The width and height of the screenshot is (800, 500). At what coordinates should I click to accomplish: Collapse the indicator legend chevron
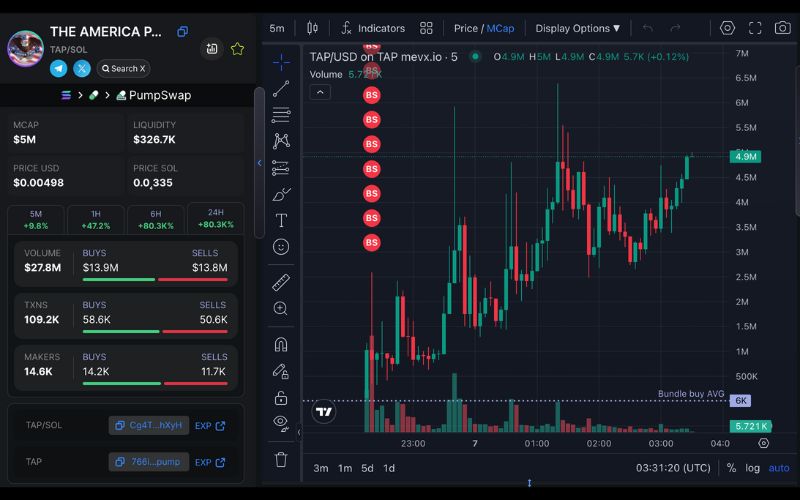320,92
